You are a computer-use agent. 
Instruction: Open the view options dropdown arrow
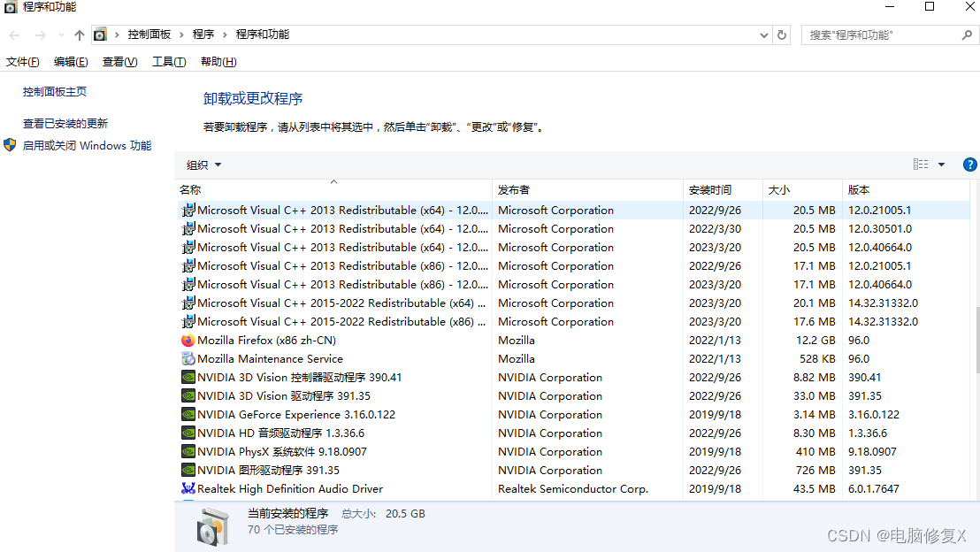941,165
